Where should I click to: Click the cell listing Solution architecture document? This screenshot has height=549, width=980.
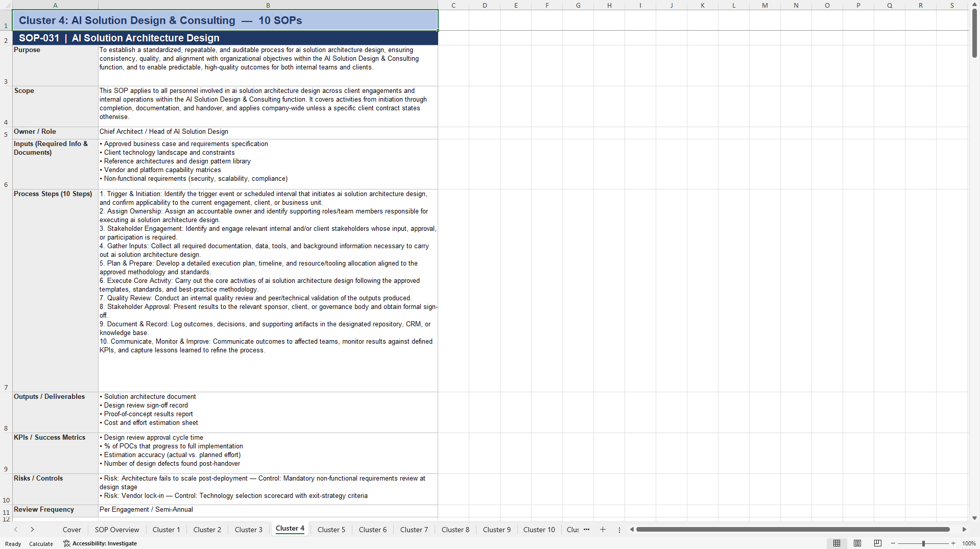(x=268, y=412)
